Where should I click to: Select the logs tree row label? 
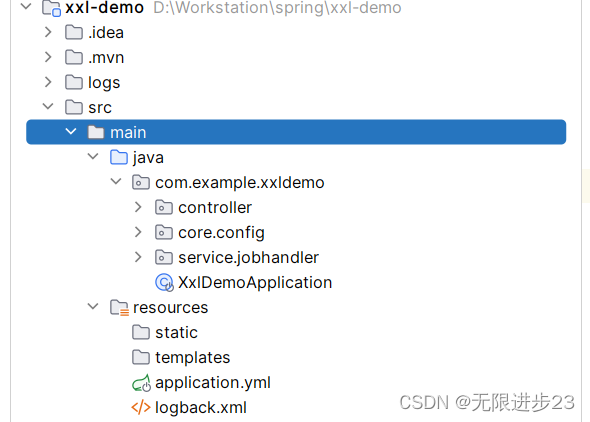click(104, 83)
